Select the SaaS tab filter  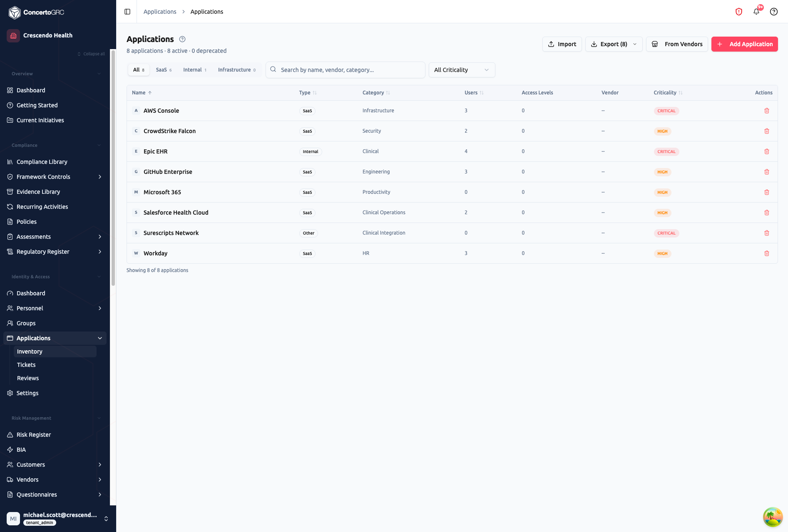click(x=164, y=70)
